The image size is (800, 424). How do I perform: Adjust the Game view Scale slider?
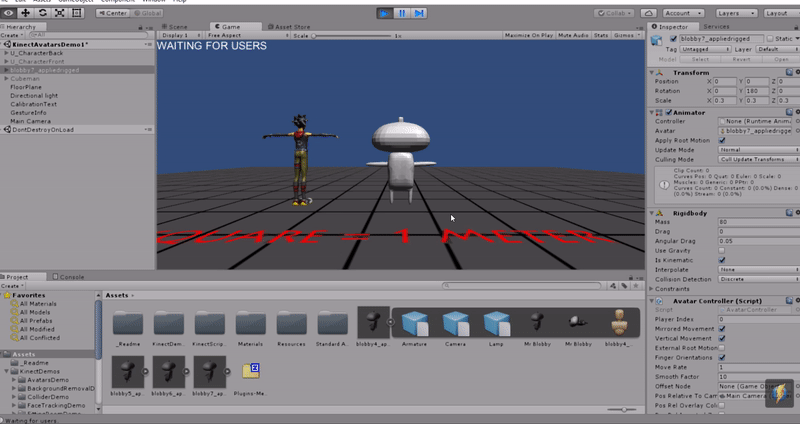coord(352,36)
